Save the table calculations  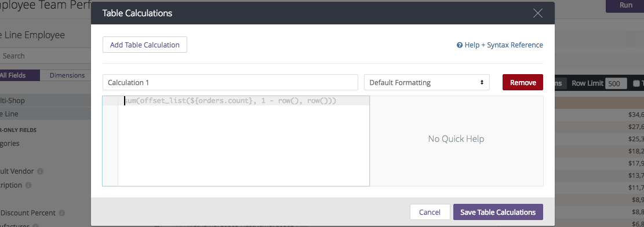pyautogui.click(x=498, y=212)
